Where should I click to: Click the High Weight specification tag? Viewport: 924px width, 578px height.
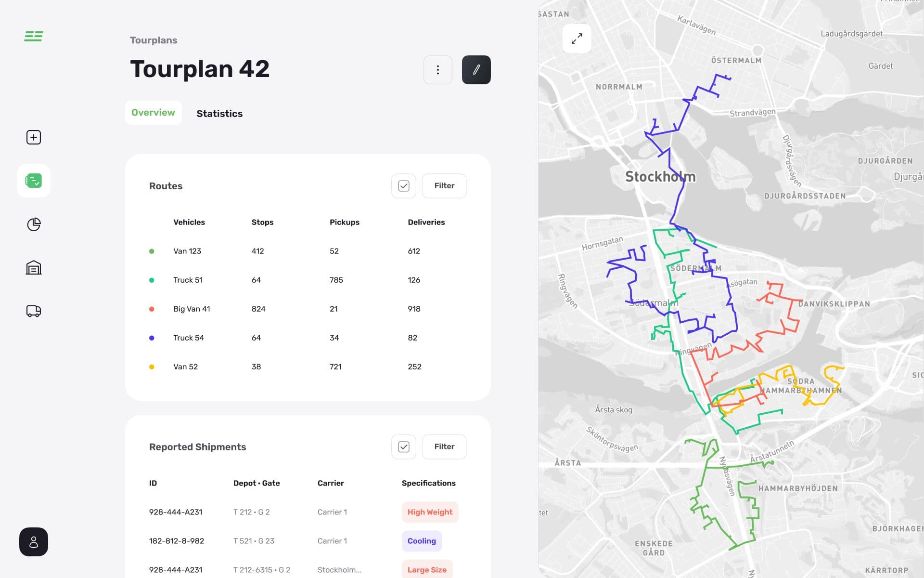(430, 512)
